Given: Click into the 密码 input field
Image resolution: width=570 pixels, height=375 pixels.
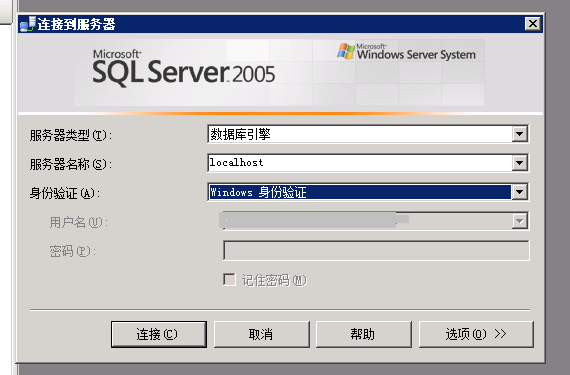Looking at the screenshot, I should click(376, 250).
